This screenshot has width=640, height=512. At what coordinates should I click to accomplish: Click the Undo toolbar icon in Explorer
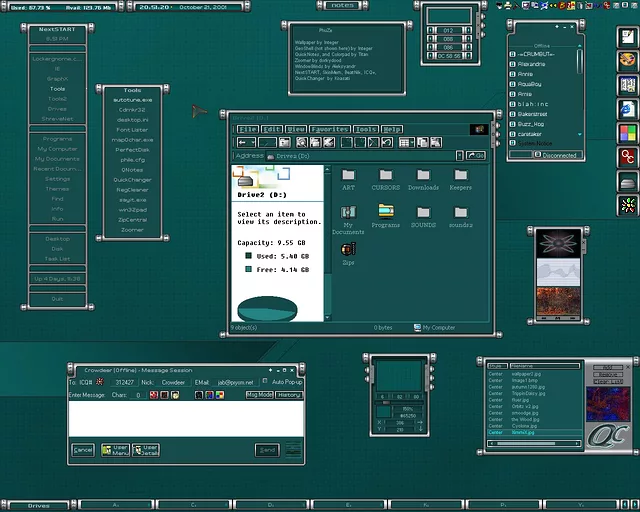pyautogui.click(x=386, y=142)
